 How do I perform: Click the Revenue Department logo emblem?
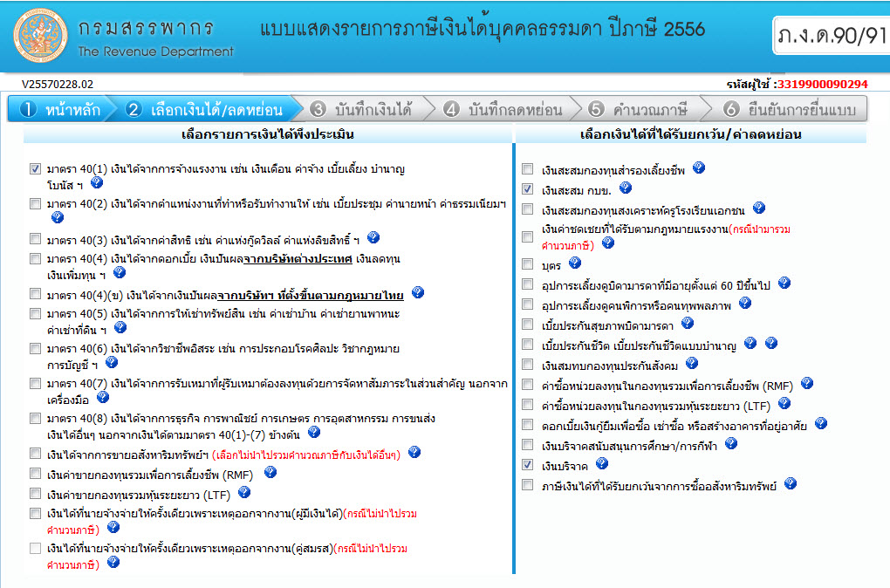coord(40,35)
